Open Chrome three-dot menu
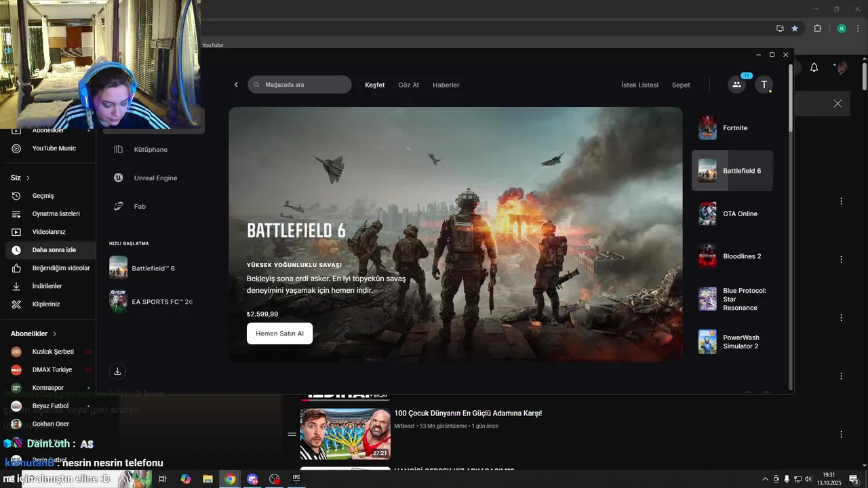Screen dimensions: 868x488 pyautogui.click(x=859, y=28)
